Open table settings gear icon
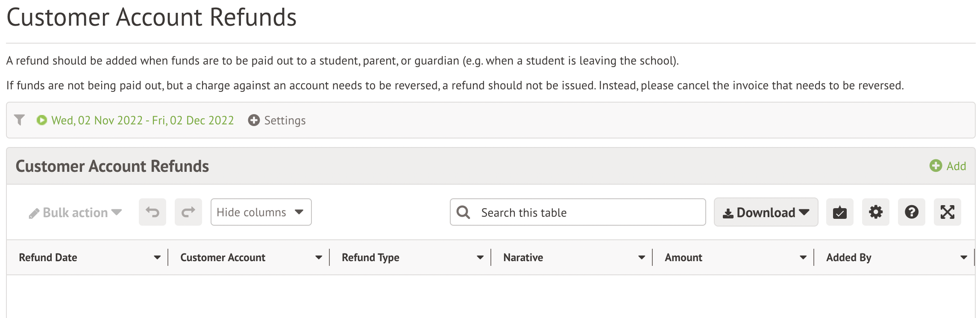Image resolution: width=980 pixels, height=318 pixels. coord(875,212)
